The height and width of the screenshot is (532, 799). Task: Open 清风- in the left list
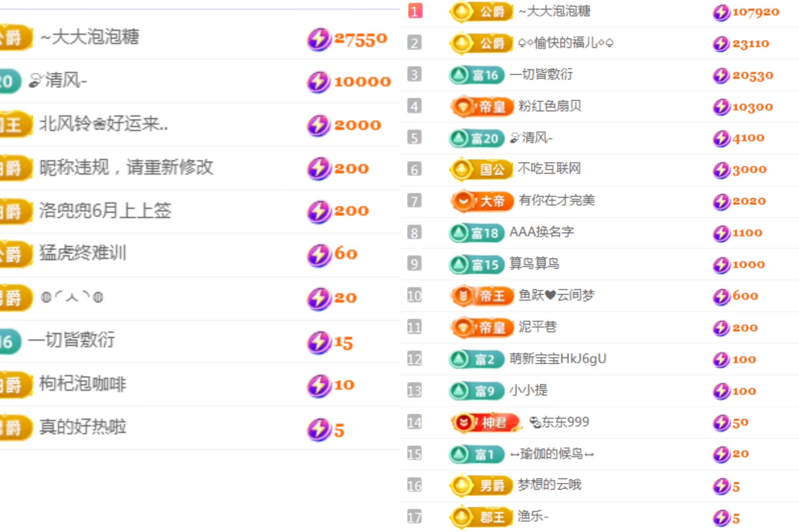58,80
